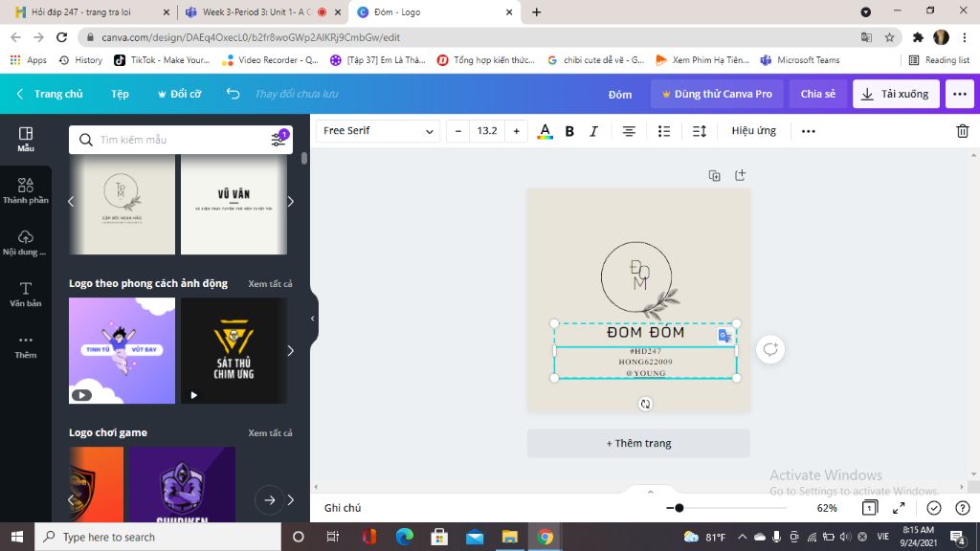This screenshot has height=551, width=980.
Task: Toggle italic formatting
Action: pyautogui.click(x=593, y=130)
